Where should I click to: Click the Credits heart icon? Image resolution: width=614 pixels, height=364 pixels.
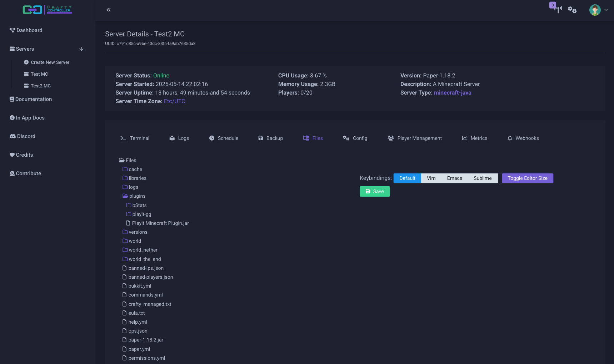(x=12, y=155)
